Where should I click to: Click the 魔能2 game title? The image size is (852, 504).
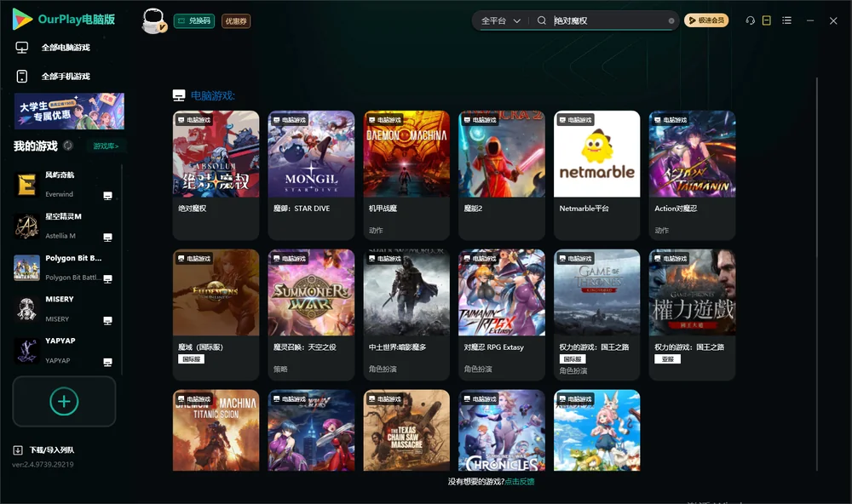pos(473,209)
